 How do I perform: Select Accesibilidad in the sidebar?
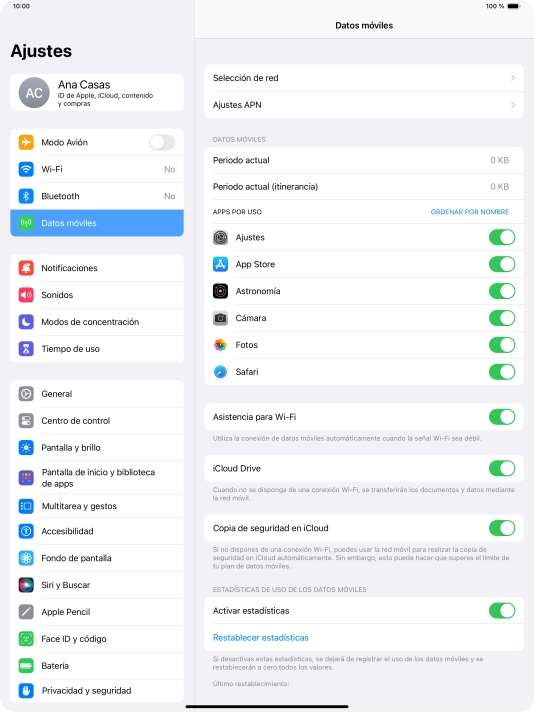coord(97,531)
